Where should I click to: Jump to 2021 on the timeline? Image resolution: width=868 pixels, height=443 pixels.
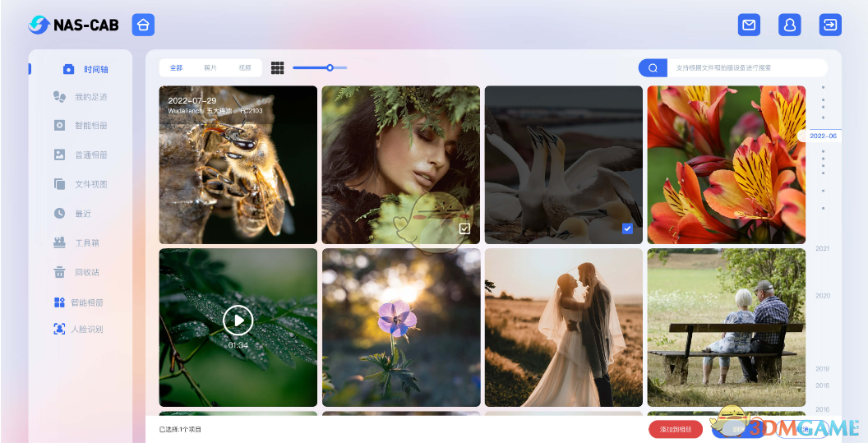(822, 248)
